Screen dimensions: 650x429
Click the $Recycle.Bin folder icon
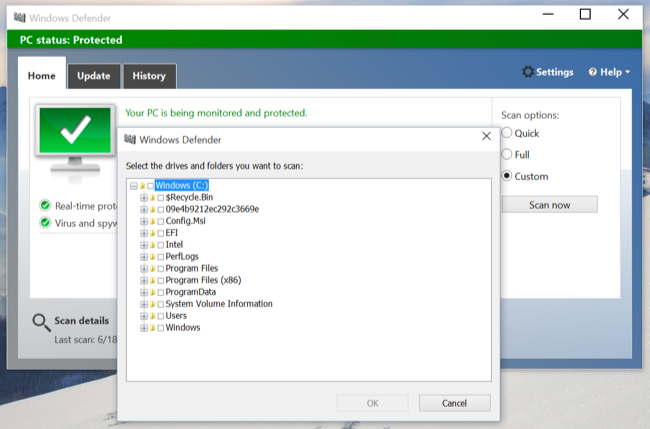(x=152, y=198)
